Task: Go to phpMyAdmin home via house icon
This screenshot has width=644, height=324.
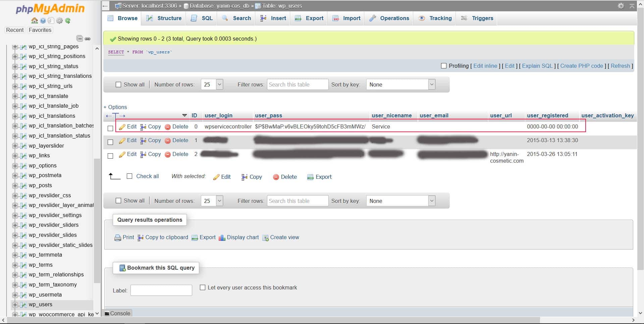Action: coord(34,21)
